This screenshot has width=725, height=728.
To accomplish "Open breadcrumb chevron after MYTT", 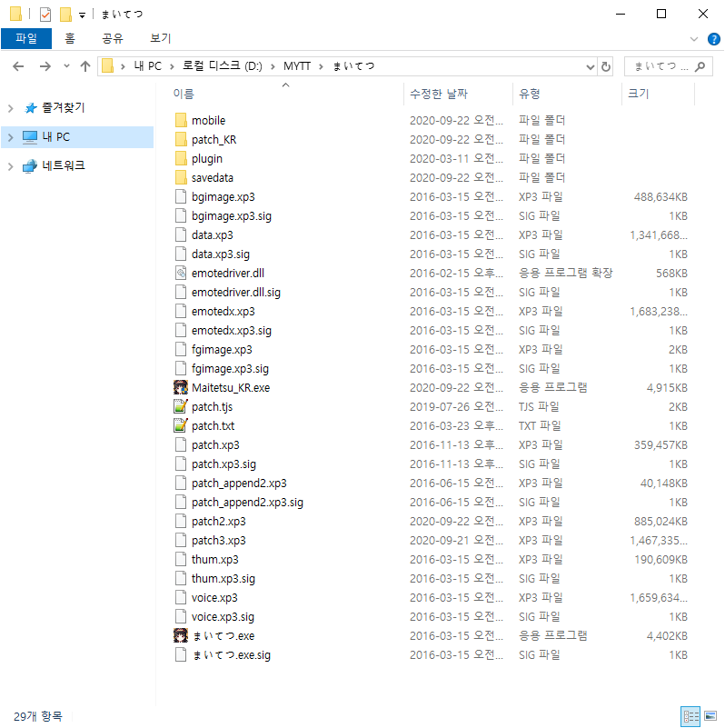I will point(321,66).
